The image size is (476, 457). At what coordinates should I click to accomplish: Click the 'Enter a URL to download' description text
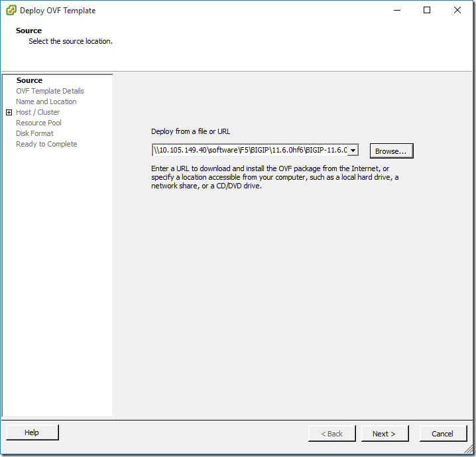(x=274, y=177)
